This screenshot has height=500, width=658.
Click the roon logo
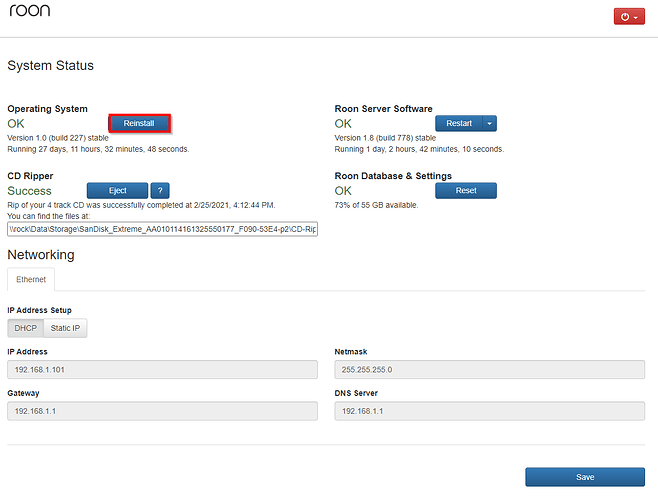pyautogui.click(x=30, y=10)
